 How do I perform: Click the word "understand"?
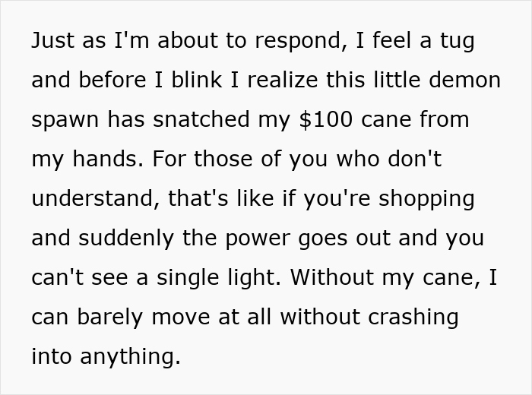tap(90, 199)
